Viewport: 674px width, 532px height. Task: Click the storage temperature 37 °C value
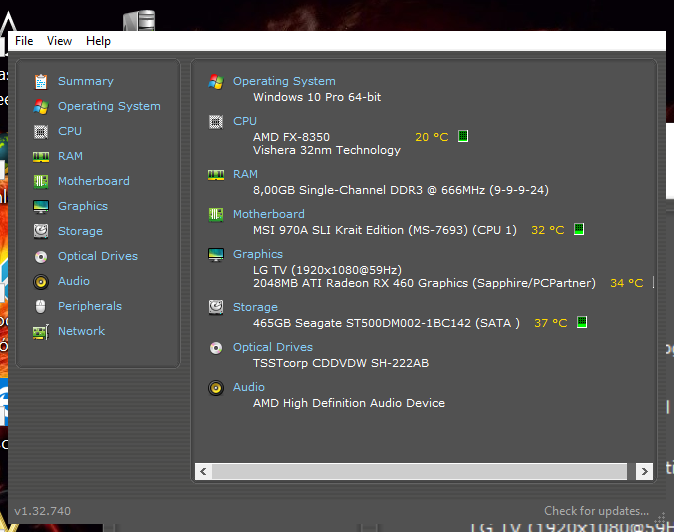point(551,323)
